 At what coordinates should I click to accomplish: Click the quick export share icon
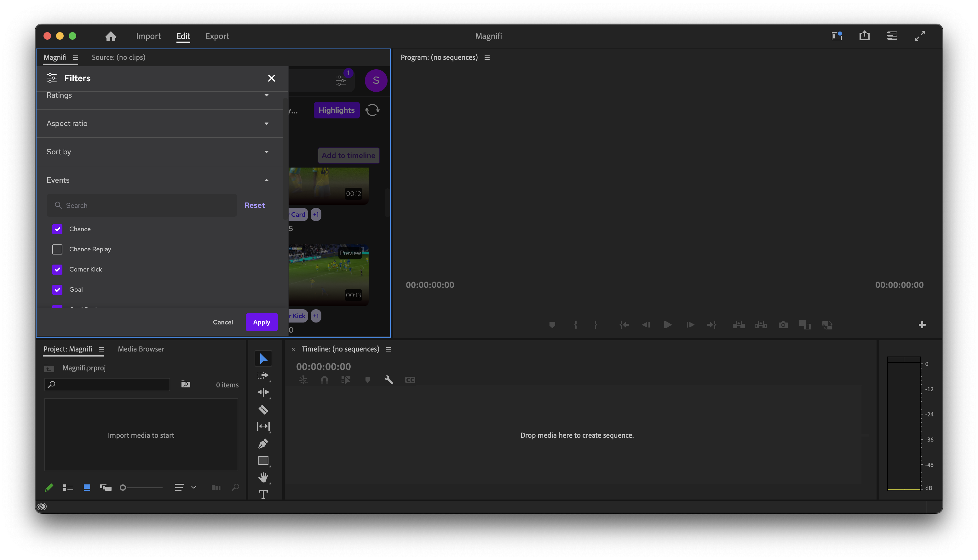(864, 36)
